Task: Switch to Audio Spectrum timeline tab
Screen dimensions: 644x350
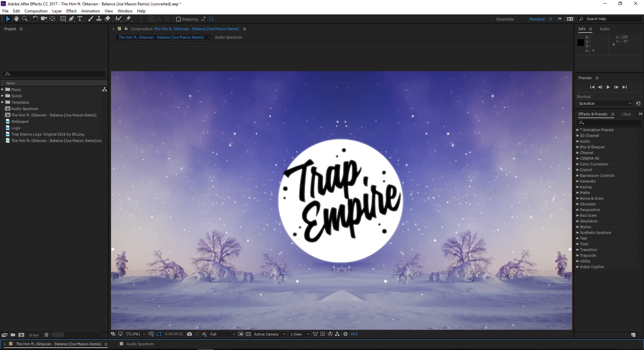Action: pyautogui.click(x=140, y=344)
